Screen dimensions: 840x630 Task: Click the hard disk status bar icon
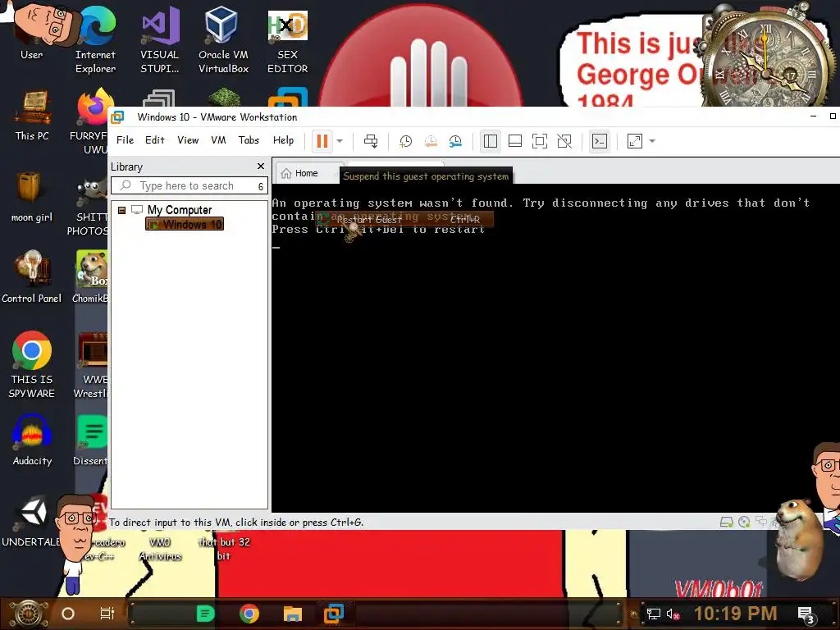click(x=727, y=522)
